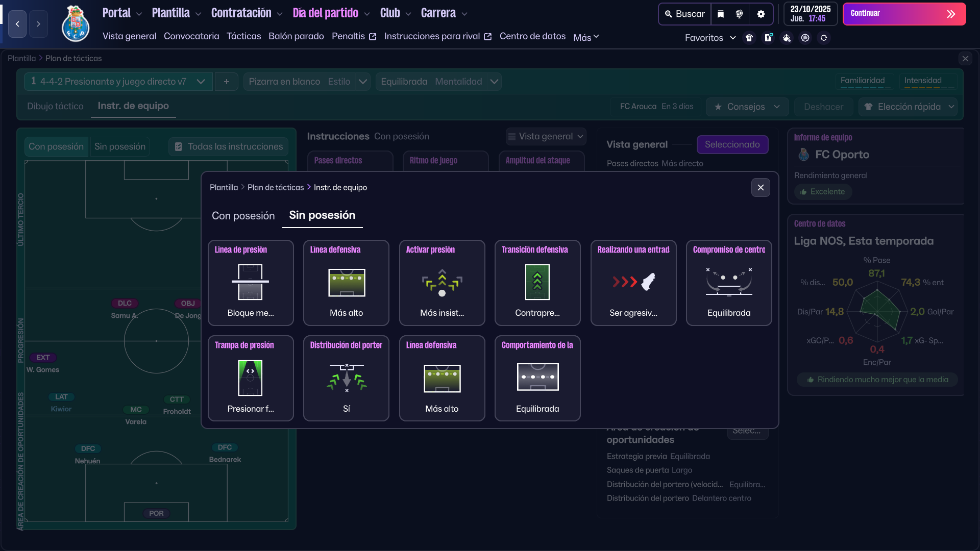Viewport: 980px width, 551px height.
Task: Open the Día del partido menu dropdown
Action: (331, 13)
